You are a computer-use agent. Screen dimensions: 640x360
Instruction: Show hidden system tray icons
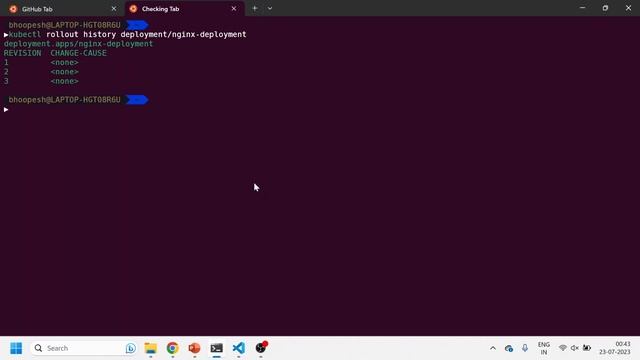(x=493, y=348)
